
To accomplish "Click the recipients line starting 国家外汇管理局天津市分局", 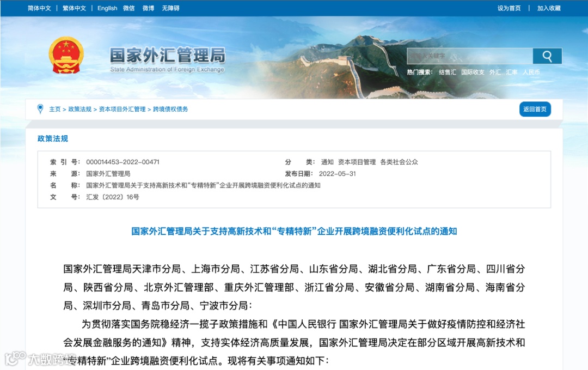I will (x=294, y=287).
